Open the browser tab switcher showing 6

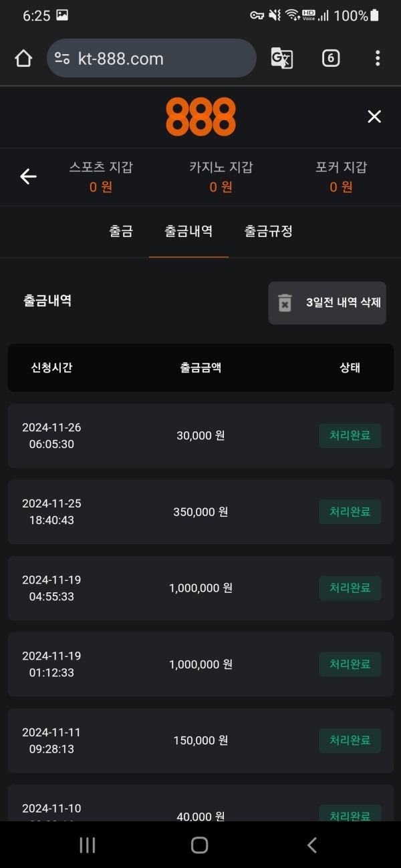330,58
